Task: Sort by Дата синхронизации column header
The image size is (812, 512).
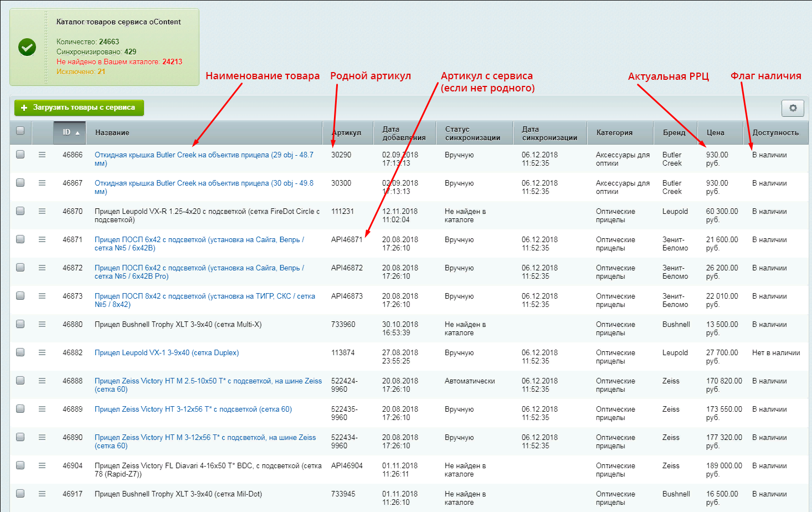Action: 550,133
